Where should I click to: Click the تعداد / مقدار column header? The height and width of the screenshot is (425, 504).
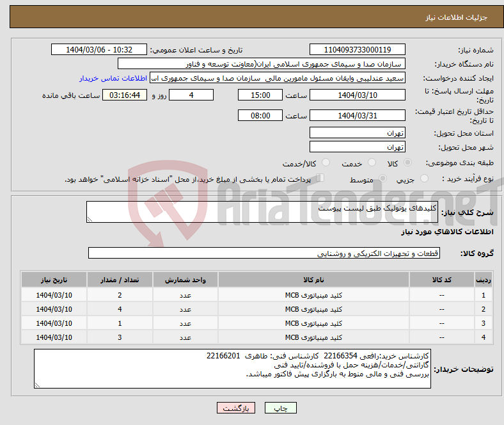click(120, 280)
